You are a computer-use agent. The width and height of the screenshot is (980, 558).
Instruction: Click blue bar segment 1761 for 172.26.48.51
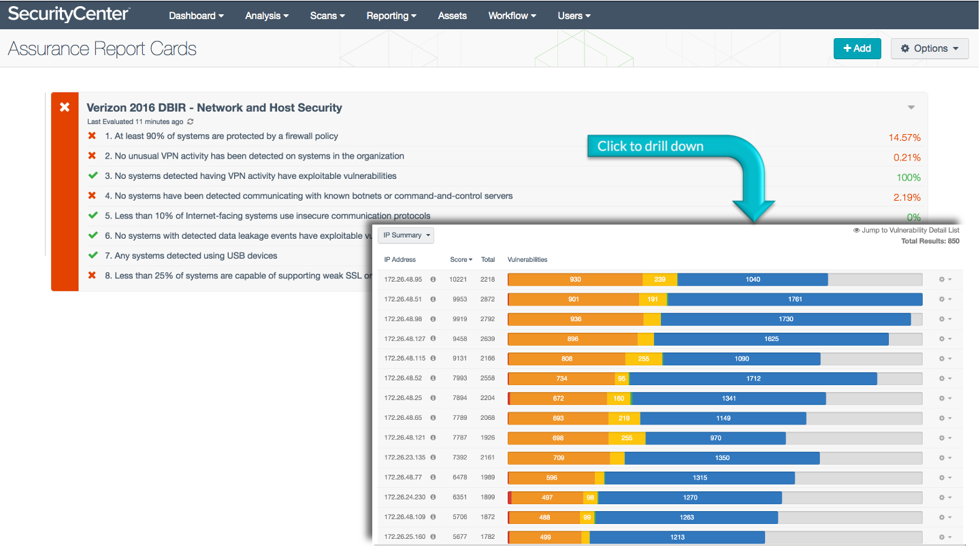pyautogui.click(x=796, y=299)
